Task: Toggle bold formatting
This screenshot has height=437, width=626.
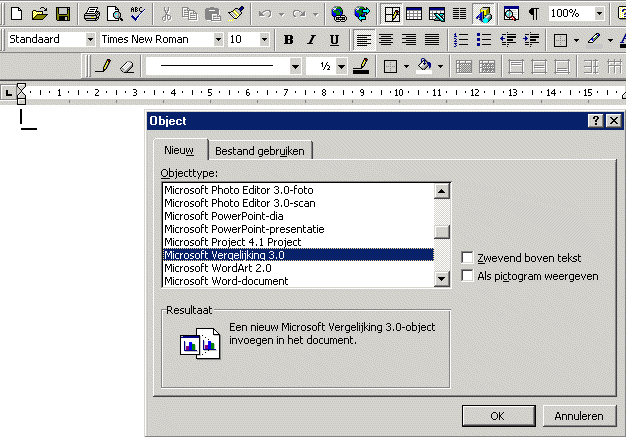Action: click(x=288, y=40)
